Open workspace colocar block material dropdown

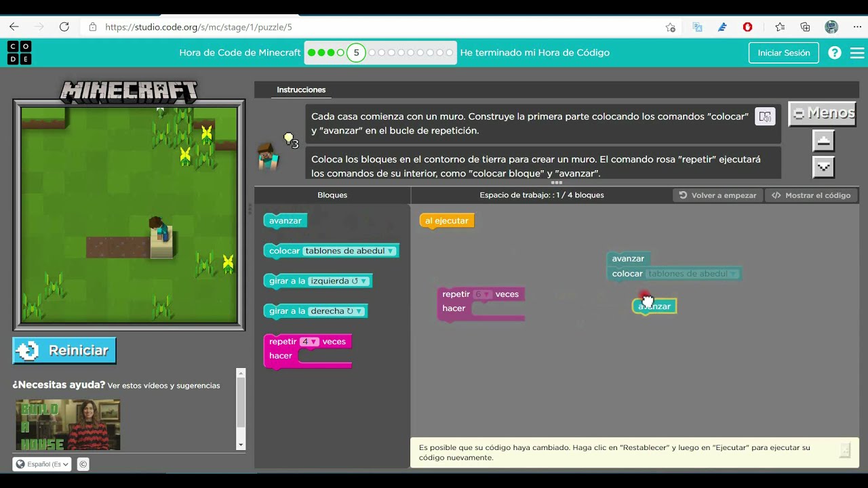coord(692,274)
